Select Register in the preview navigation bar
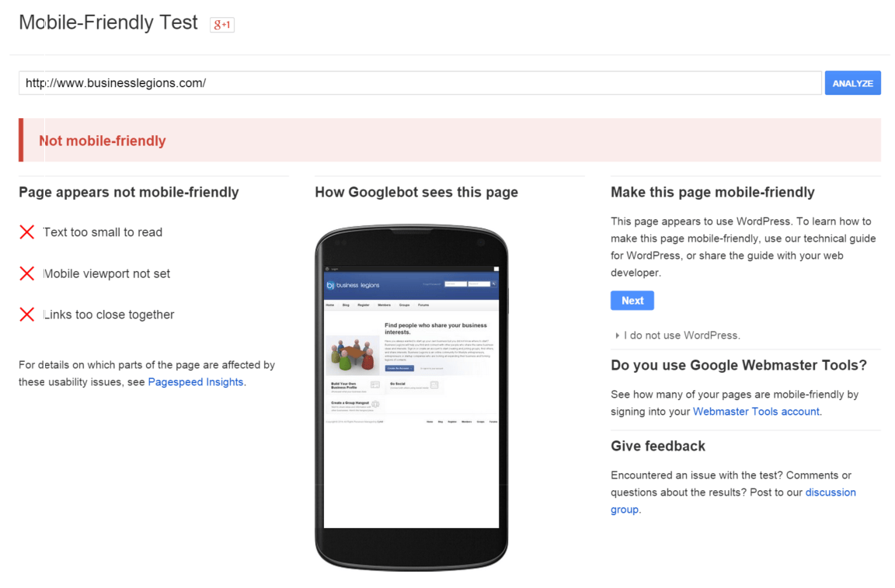Viewport: 895px width, 588px height. click(364, 305)
